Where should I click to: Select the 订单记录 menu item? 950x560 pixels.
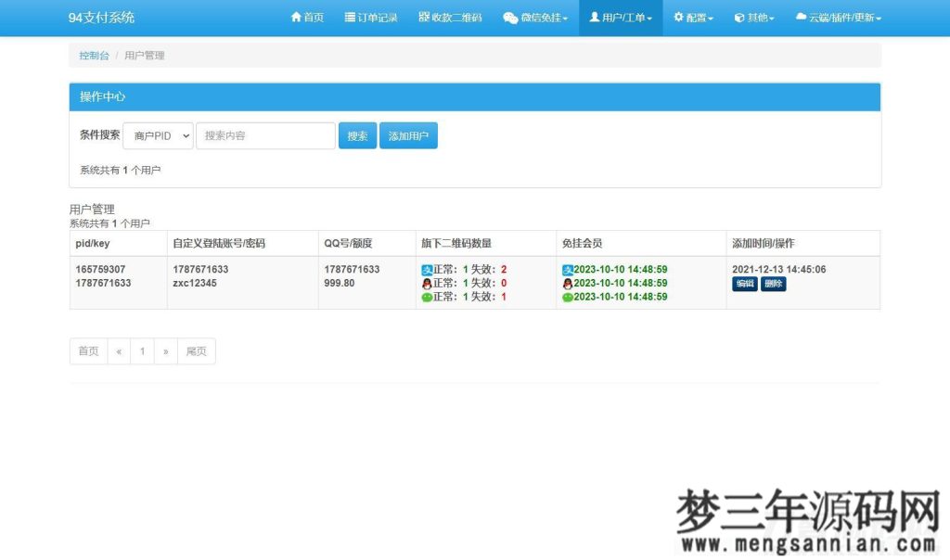point(371,17)
